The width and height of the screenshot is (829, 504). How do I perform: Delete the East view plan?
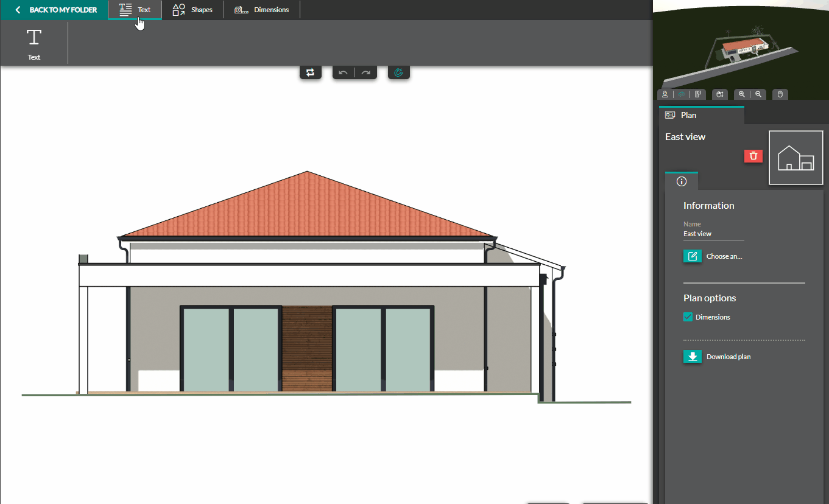point(753,156)
